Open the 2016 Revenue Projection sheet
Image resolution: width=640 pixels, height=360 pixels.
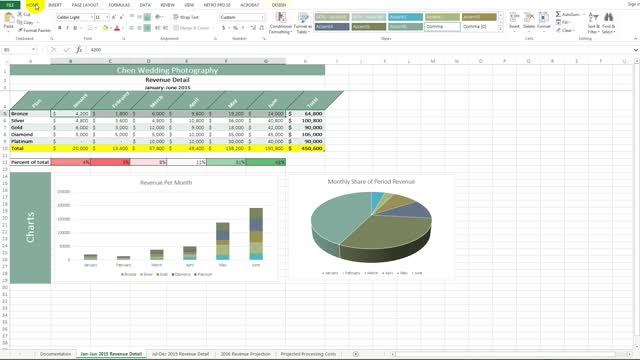245,354
